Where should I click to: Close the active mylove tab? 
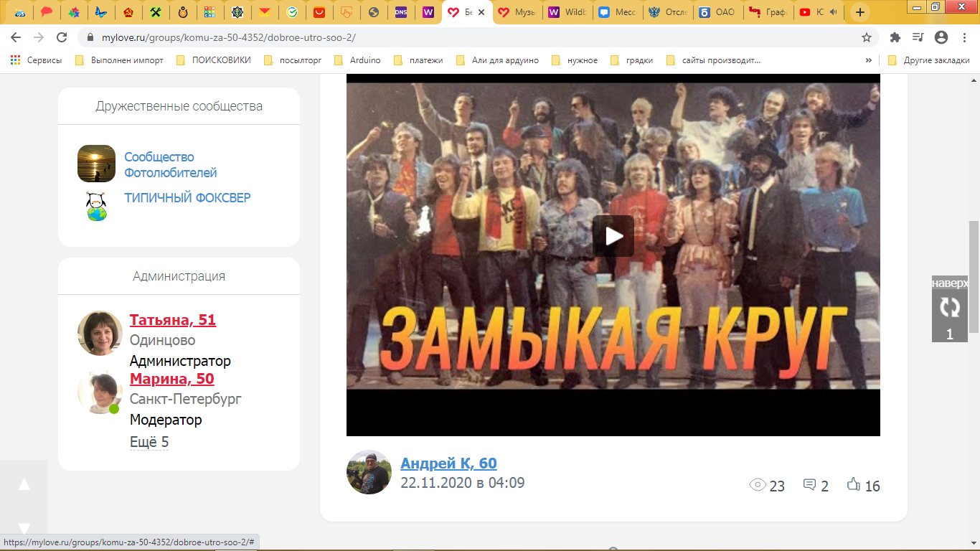coord(481,12)
